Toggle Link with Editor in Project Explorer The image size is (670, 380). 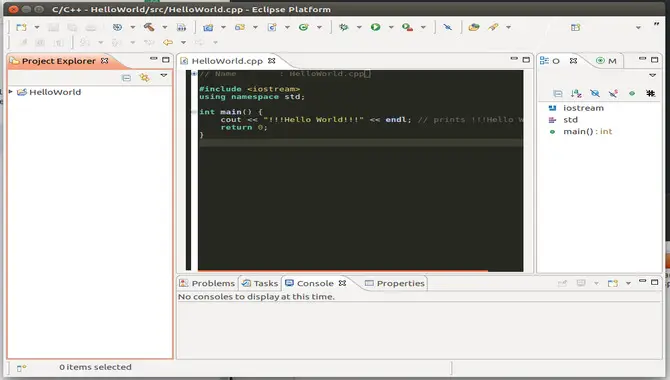[144, 78]
